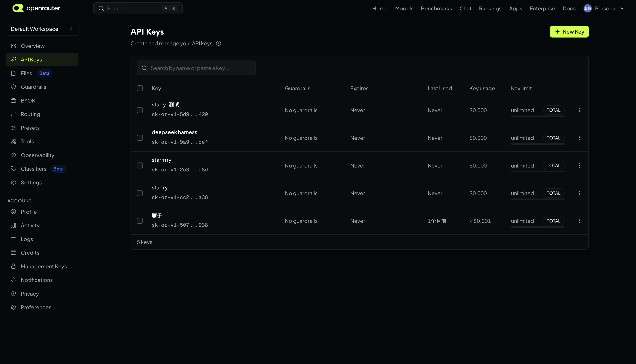636x364 pixels.
Task: Click the OpenRouter logo icon
Action: [18, 8]
